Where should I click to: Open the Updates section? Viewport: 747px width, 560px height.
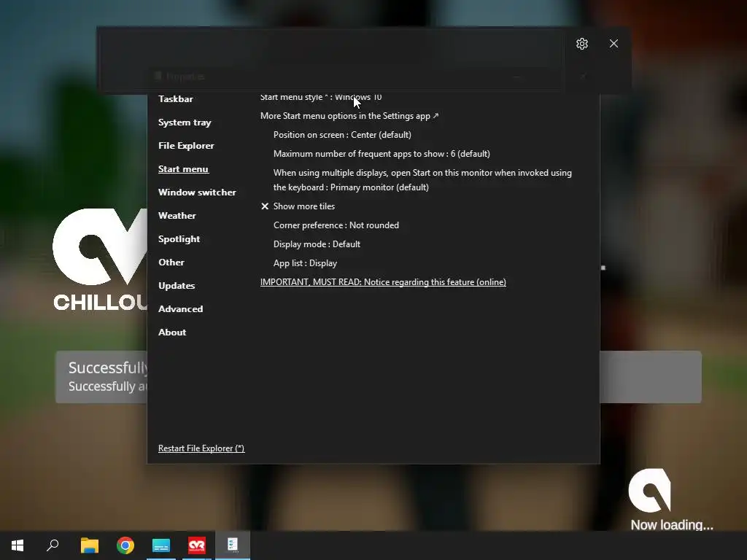(x=177, y=286)
